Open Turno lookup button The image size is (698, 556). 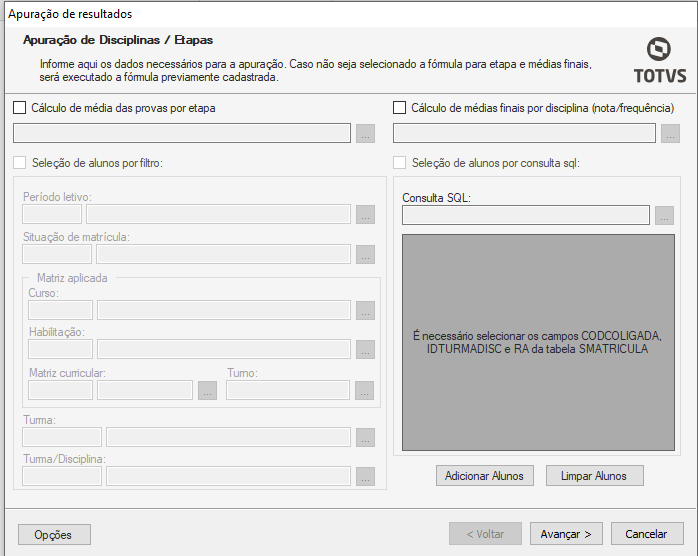pyautogui.click(x=365, y=390)
